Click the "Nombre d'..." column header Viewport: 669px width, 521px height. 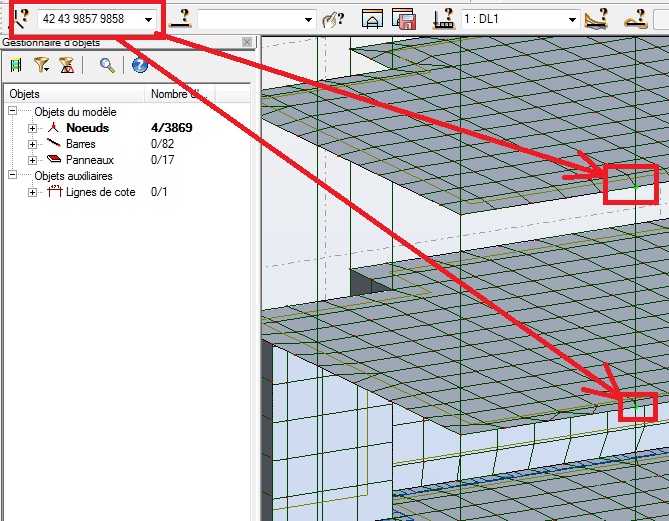(x=180, y=94)
